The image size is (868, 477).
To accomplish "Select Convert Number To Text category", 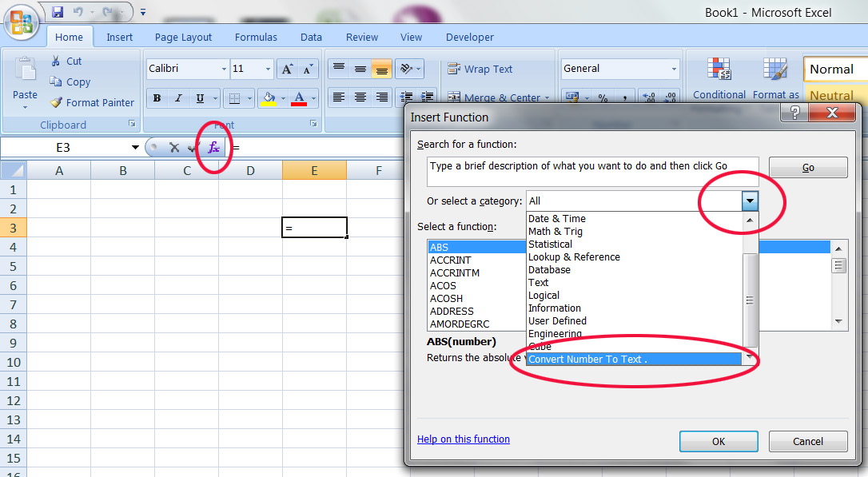I will [x=587, y=360].
